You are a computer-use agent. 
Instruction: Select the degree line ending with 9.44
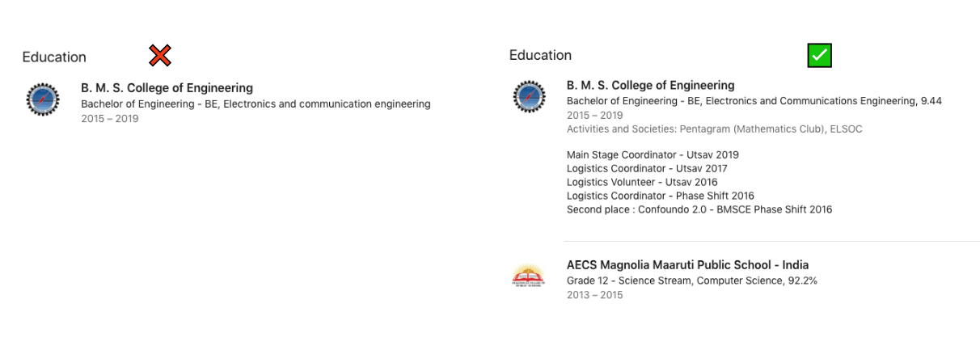pyautogui.click(x=754, y=101)
